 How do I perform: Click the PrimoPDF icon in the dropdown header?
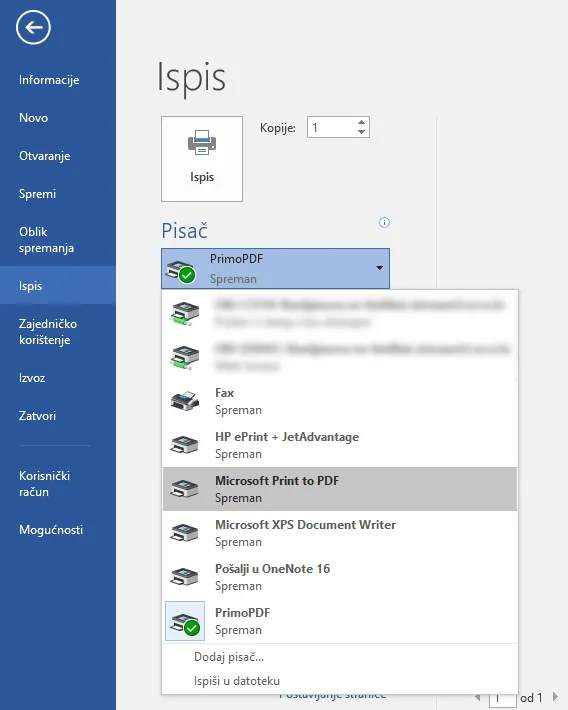(181, 271)
